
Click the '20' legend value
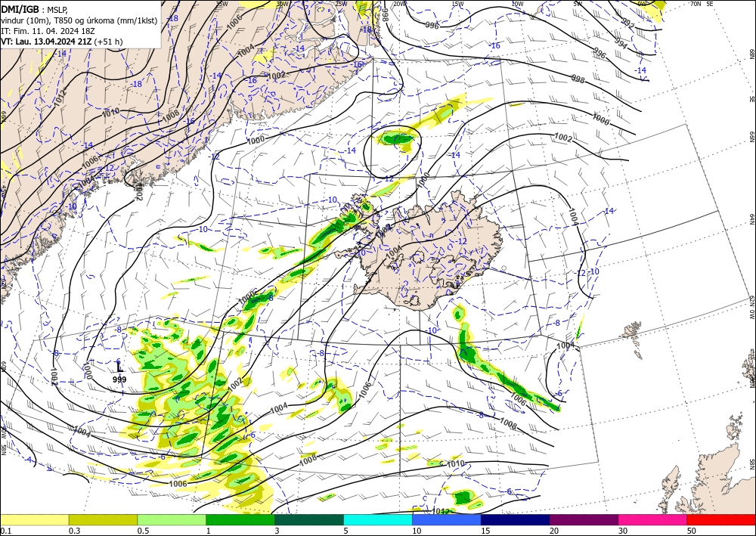(x=554, y=531)
